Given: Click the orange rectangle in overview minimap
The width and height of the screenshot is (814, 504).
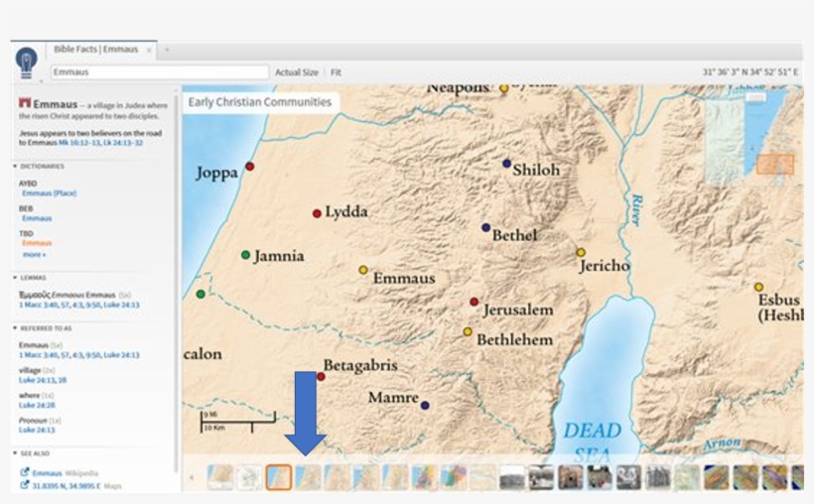Looking at the screenshot, I should point(775,164).
